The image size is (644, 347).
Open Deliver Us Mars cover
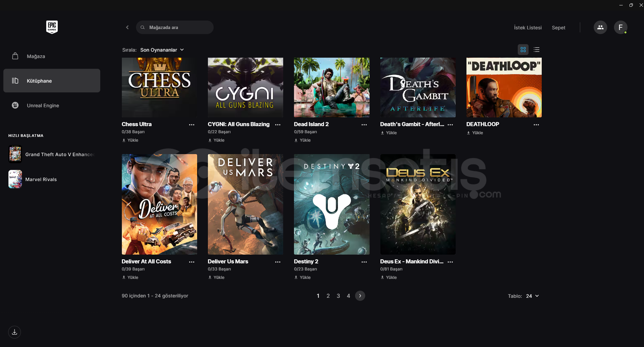(245, 204)
